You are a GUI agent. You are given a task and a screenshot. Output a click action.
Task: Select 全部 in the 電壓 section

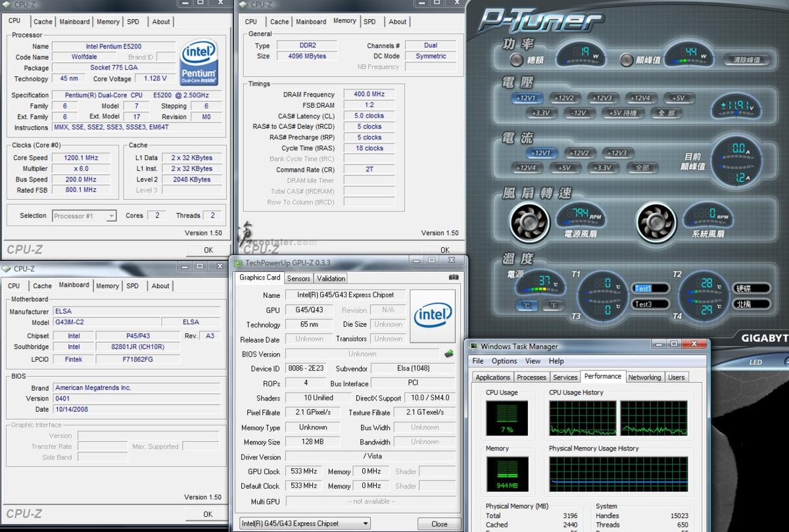coord(666,113)
